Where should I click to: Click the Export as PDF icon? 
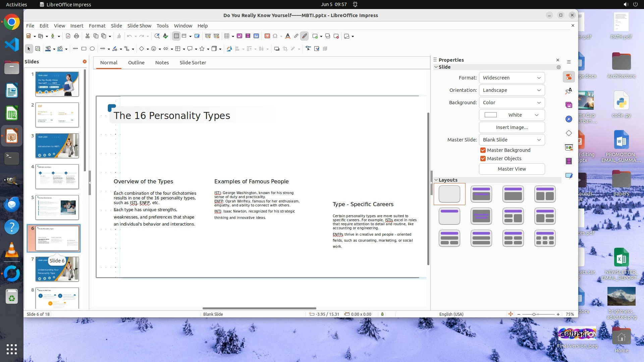click(68, 36)
